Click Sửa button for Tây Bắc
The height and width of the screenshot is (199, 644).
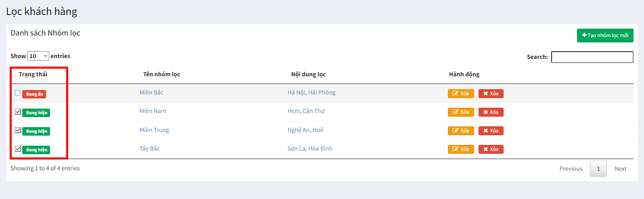461,149
